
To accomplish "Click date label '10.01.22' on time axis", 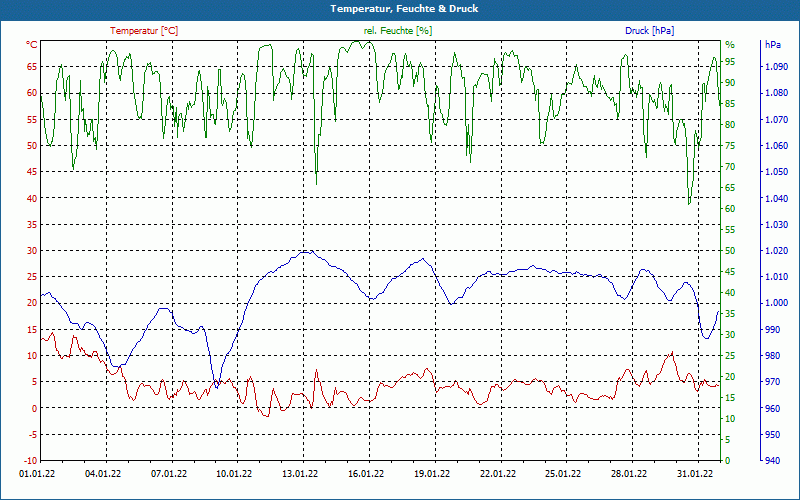I will 234,474.
